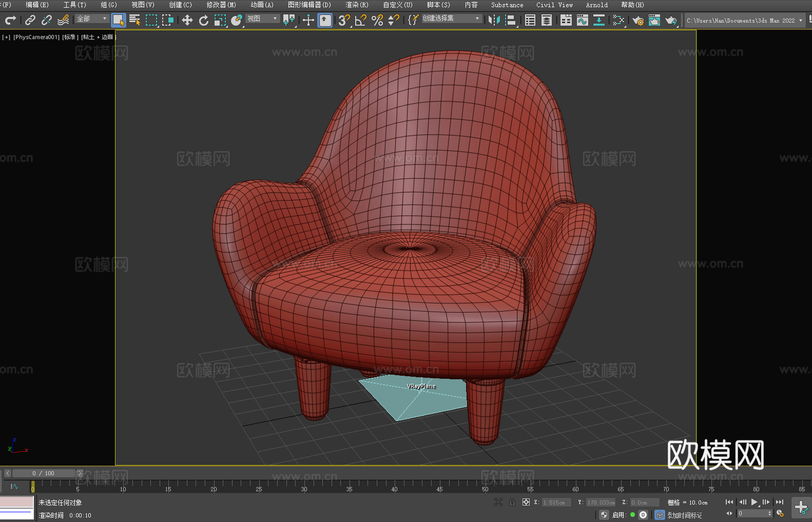Click Go to End playback button

tap(780, 502)
